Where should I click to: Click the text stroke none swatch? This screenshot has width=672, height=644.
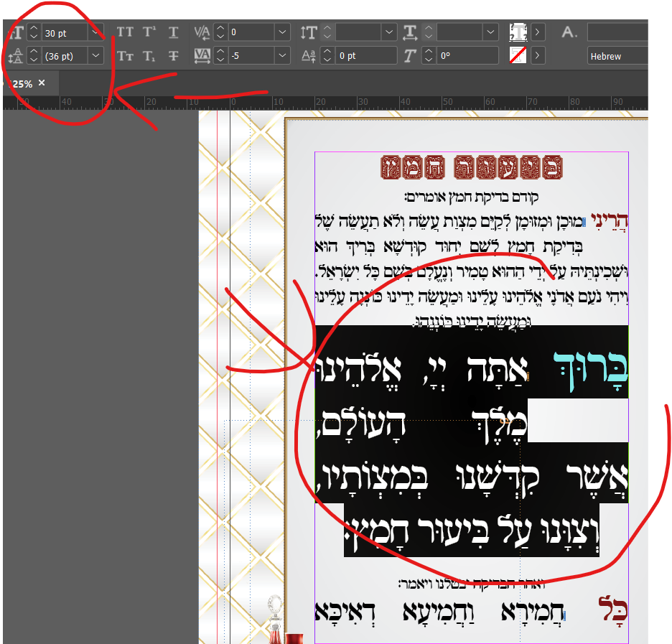(x=518, y=55)
